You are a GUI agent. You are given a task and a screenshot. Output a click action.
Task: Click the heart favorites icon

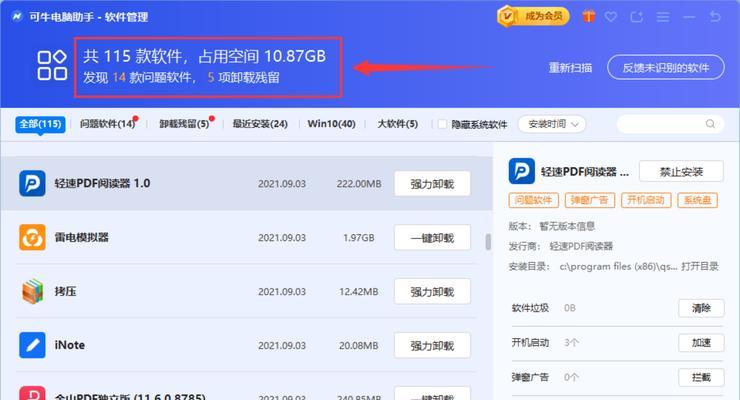(x=611, y=17)
